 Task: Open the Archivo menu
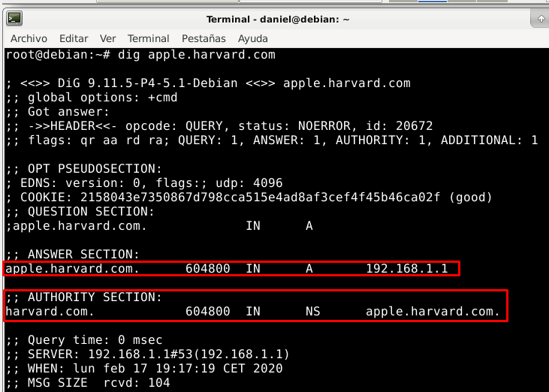(29, 38)
